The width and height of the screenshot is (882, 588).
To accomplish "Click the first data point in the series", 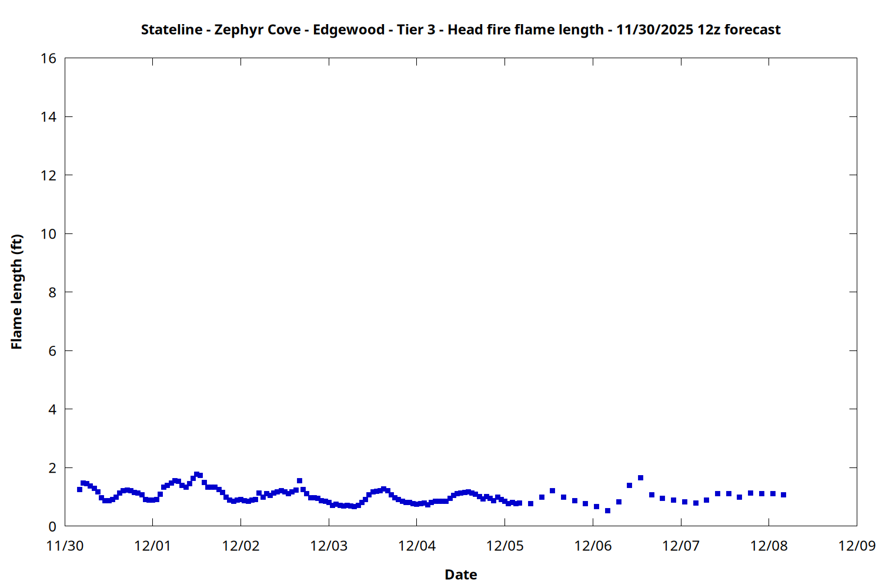I will click(79, 489).
